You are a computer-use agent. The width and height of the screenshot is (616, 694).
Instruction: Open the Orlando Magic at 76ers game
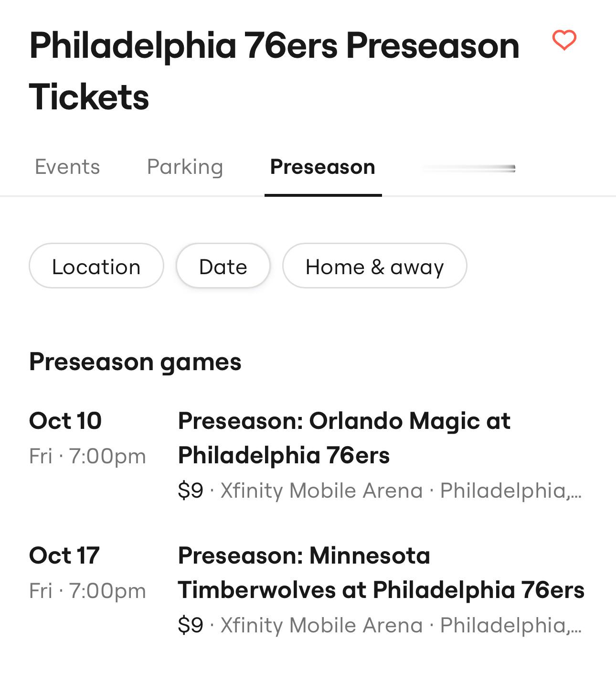[344, 438]
